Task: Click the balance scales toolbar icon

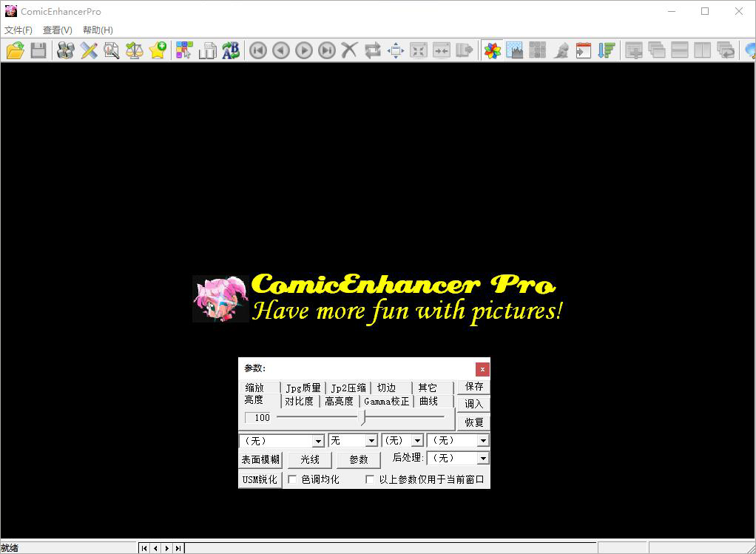Action: point(134,50)
